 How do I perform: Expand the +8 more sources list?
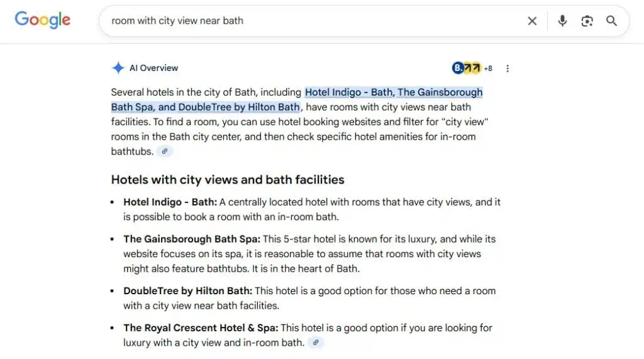tap(488, 68)
